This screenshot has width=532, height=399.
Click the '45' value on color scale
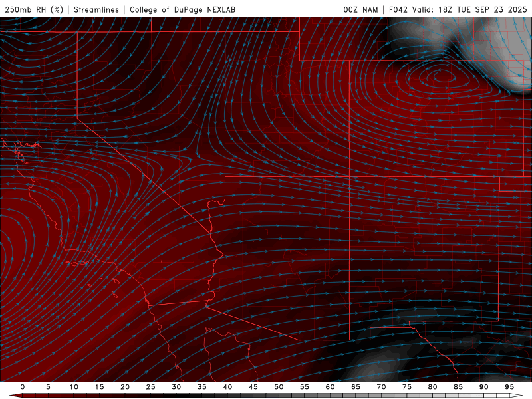click(x=253, y=387)
